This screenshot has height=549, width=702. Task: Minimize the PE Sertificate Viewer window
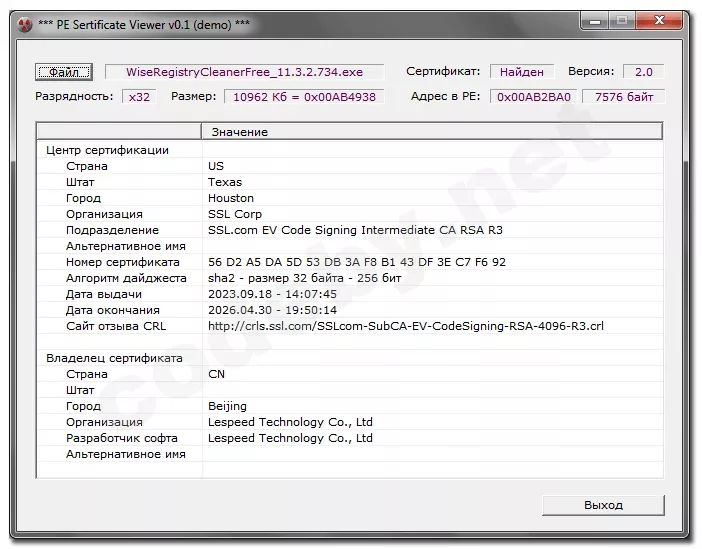pos(594,21)
